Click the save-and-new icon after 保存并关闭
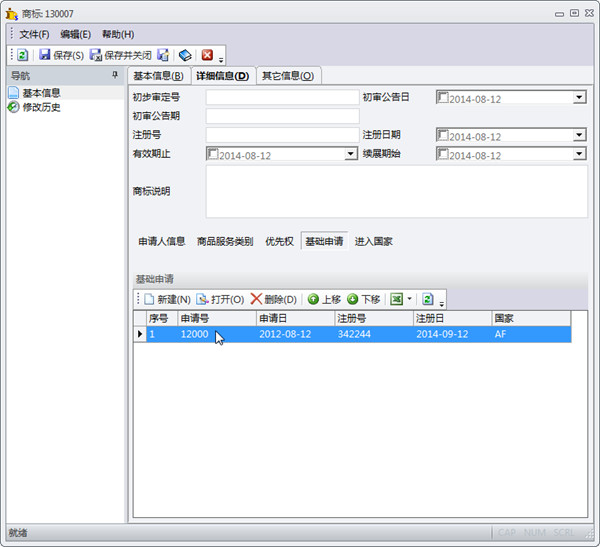Screen dimensions: 600x547 click(163, 55)
